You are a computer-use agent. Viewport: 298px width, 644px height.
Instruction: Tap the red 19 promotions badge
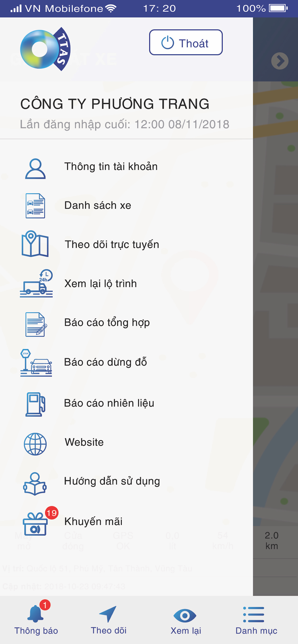[52, 513]
